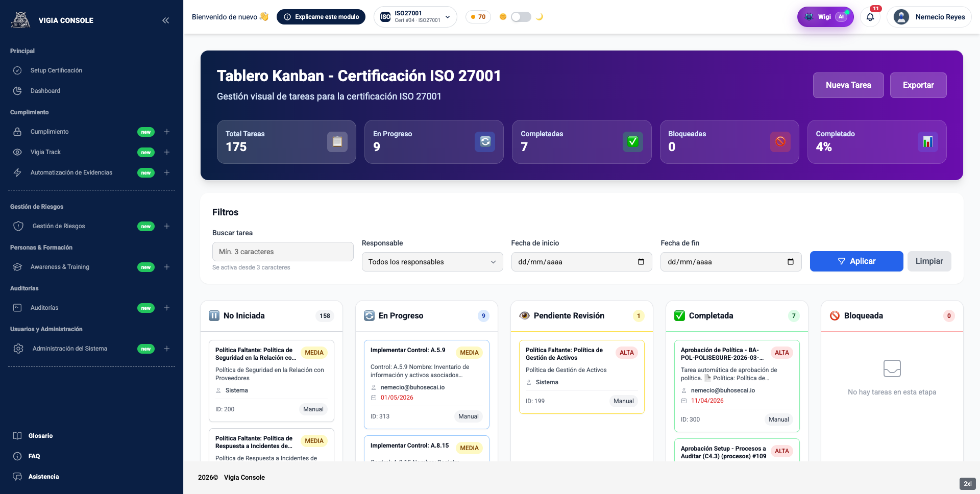Click the Nueva Tarea button
Viewport: 980px width, 494px height.
(848, 85)
